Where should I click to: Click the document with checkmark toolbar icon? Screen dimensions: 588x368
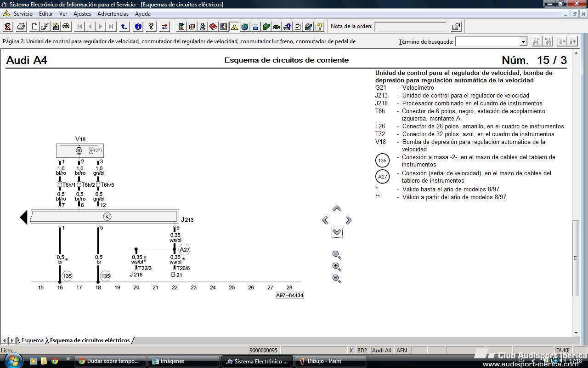(45, 27)
